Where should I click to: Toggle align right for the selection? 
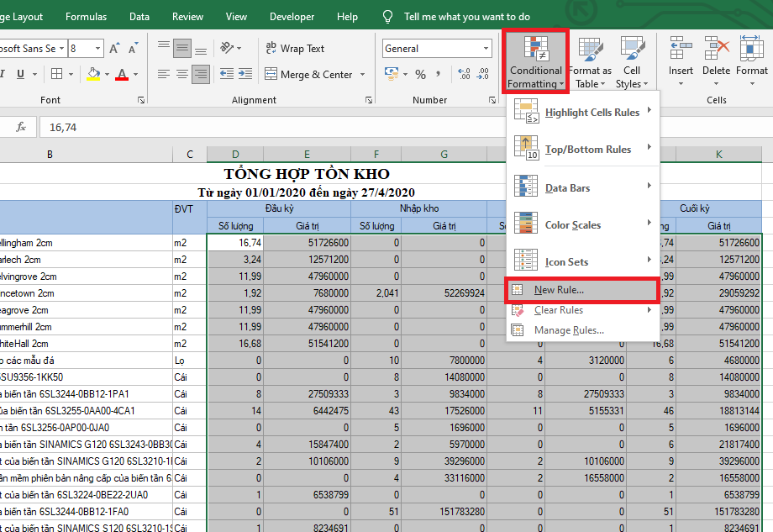(201, 75)
